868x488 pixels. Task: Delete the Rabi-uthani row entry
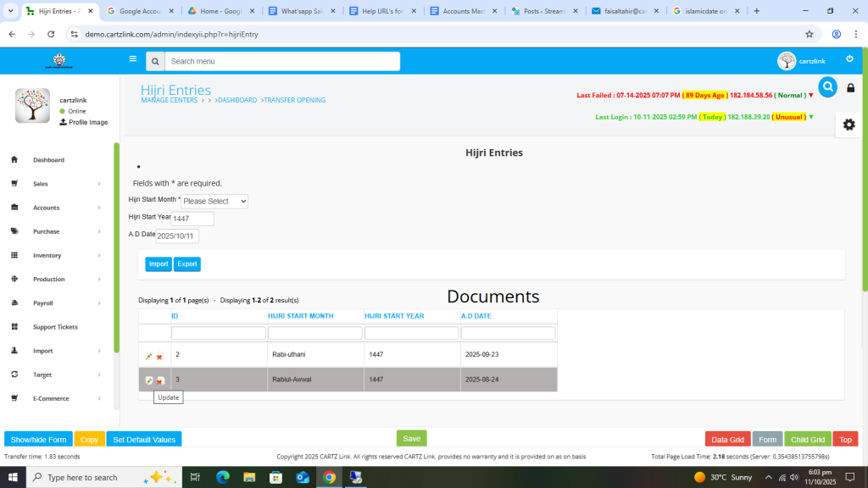[159, 357]
